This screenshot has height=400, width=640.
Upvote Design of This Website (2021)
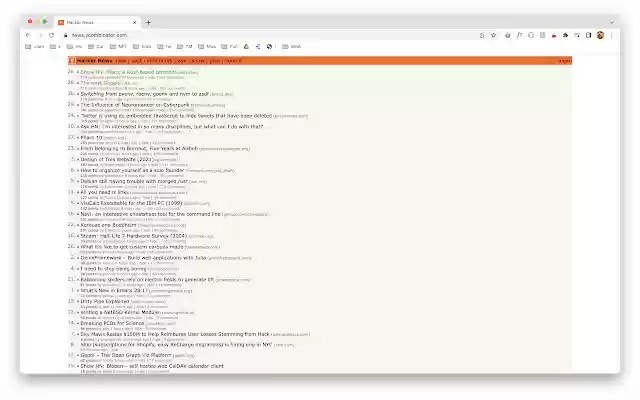tap(78, 160)
